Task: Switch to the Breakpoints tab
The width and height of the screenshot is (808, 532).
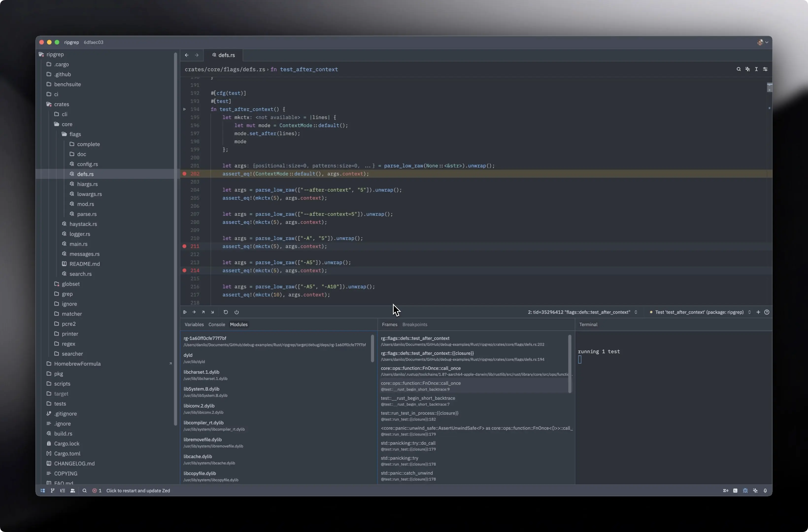Action: (415, 325)
